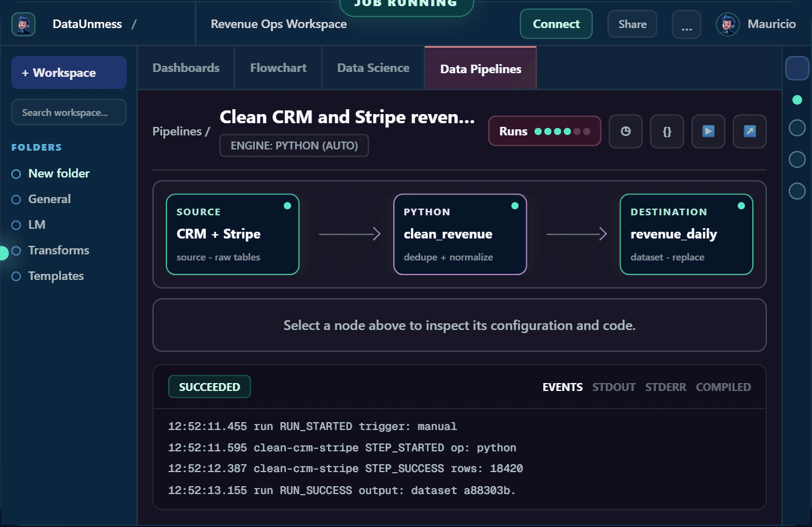
Task: Open the LM folder
Action: (x=37, y=225)
